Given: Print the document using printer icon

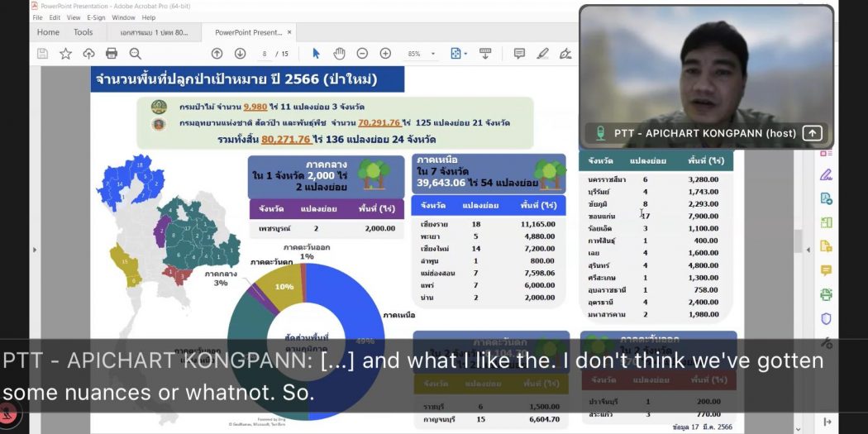Looking at the screenshot, I should pyautogui.click(x=112, y=54).
